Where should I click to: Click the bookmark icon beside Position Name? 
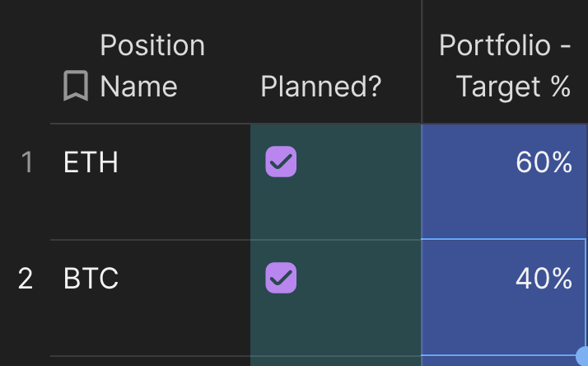(x=76, y=87)
